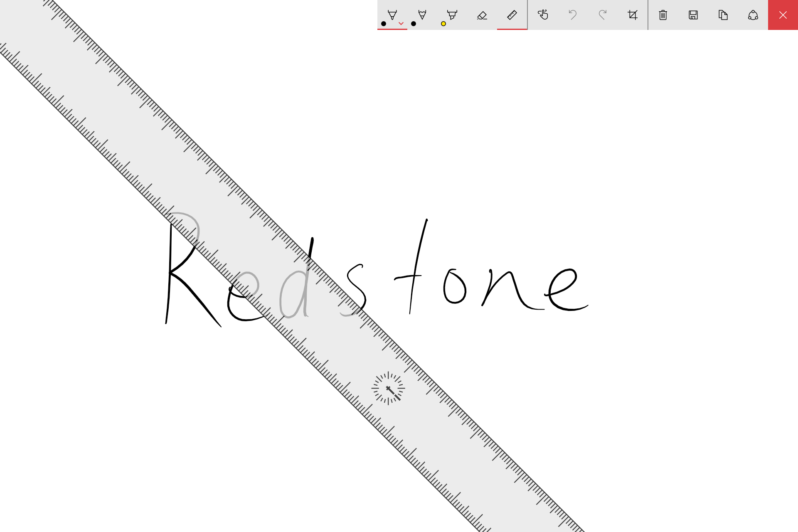798x532 pixels.
Task: Select the pencil tool
Action: point(422,15)
